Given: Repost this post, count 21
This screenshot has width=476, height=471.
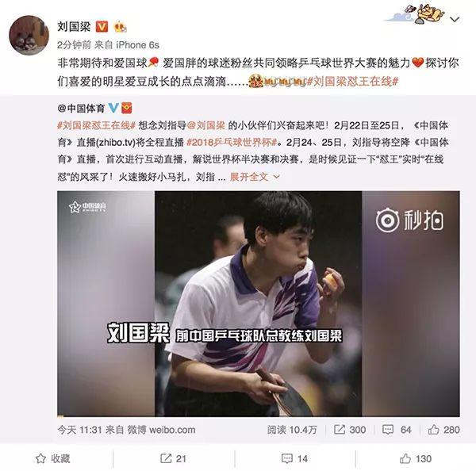Looking at the screenshot, I should click(x=173, y=458).
